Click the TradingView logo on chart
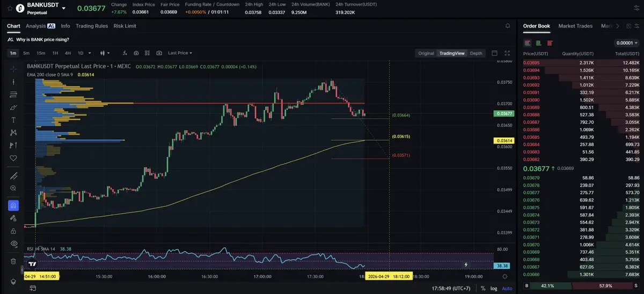644x294 pixels. coord(33,264)
